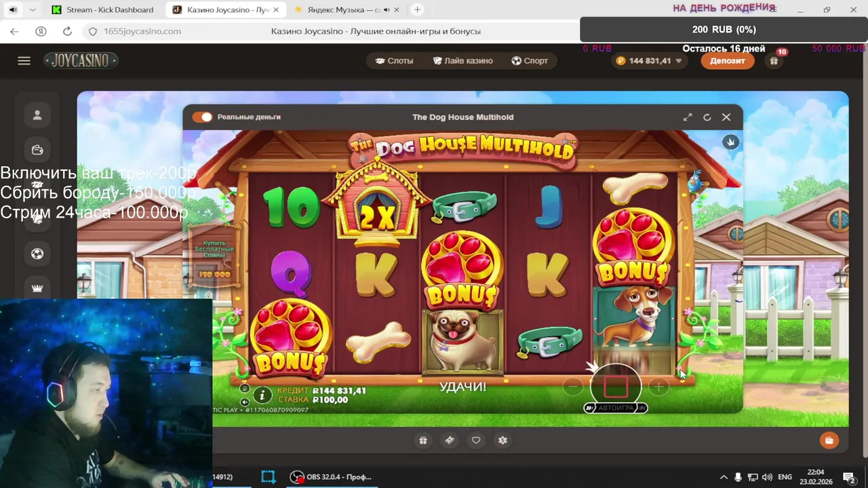868x488 pixels.
Task: Open the soccer ball icon in the sidebar
Action: (x=37, y=253)
